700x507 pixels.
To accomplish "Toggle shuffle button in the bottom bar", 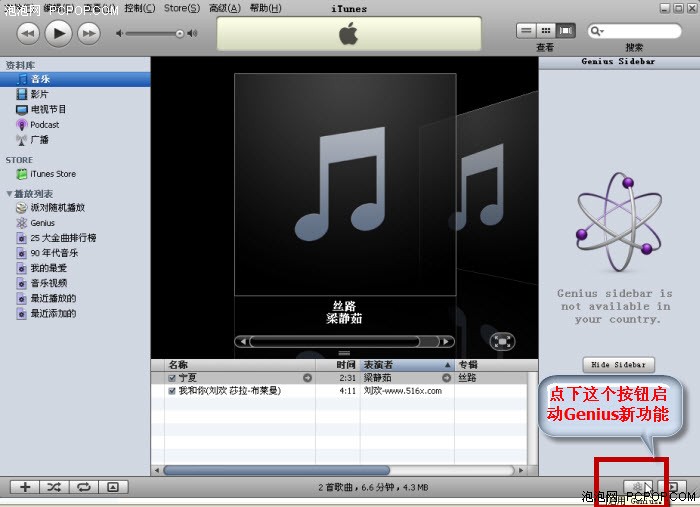I will [54, 487].
